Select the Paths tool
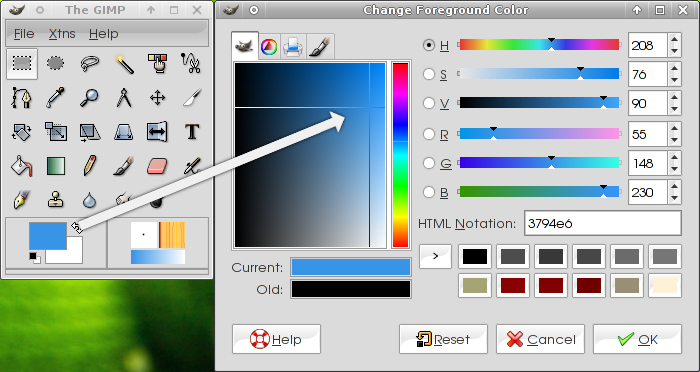 click(21, 97)
